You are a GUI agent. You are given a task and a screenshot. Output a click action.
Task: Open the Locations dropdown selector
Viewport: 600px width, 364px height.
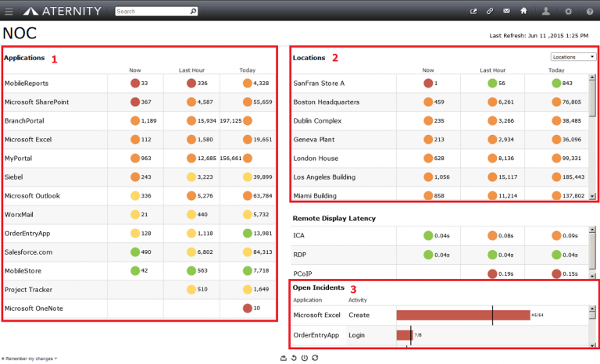573,57
